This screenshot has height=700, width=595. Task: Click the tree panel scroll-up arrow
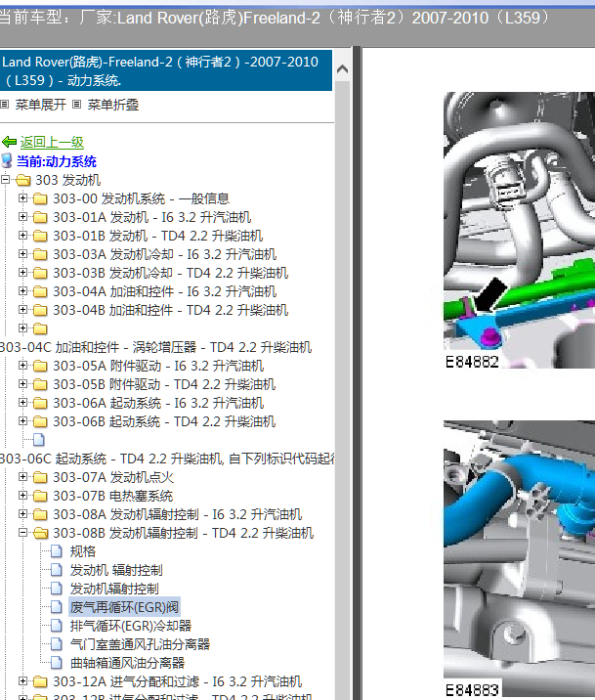tap(343, 69)
